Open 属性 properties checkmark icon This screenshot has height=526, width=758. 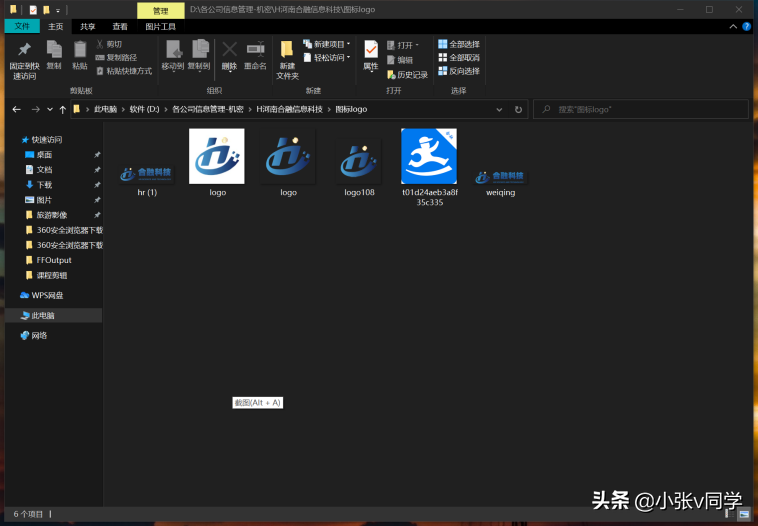coord(371,49)
